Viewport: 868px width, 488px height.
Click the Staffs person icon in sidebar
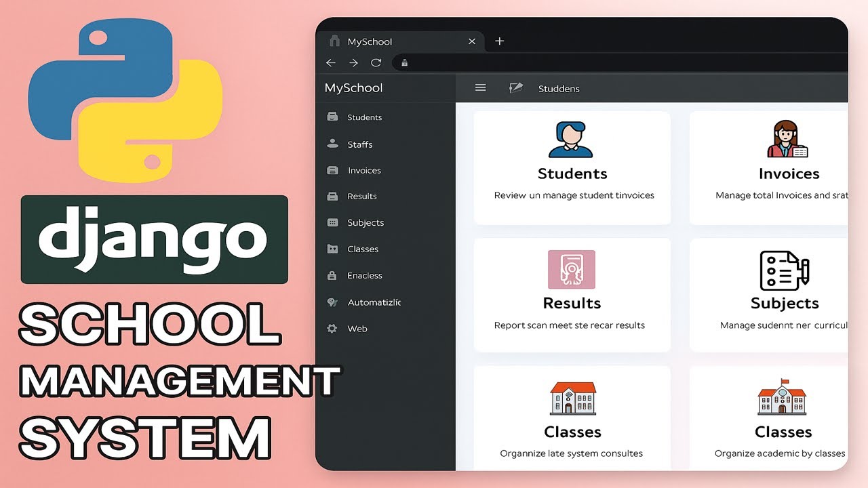coord(332,144)
